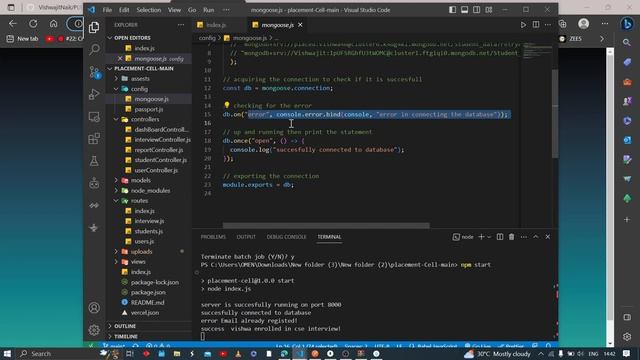Open Customize Layout in the title bar
640x360 pixels.
(489, 10)
